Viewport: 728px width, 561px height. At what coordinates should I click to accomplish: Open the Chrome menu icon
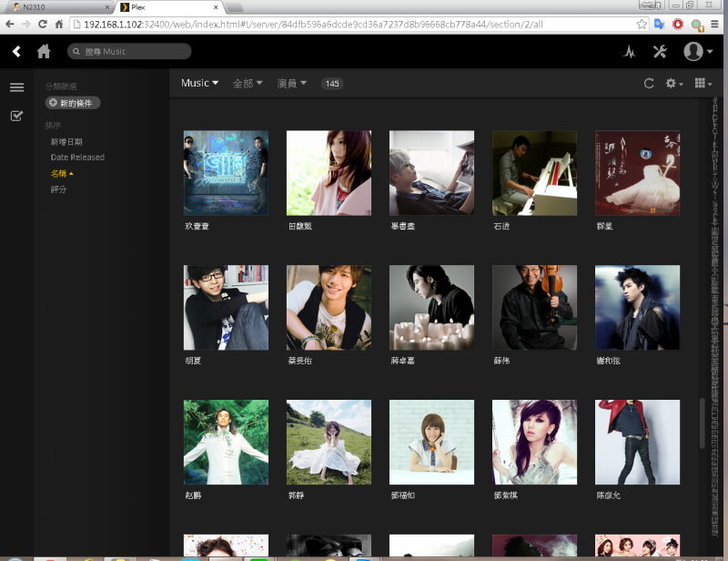[715, 23]
